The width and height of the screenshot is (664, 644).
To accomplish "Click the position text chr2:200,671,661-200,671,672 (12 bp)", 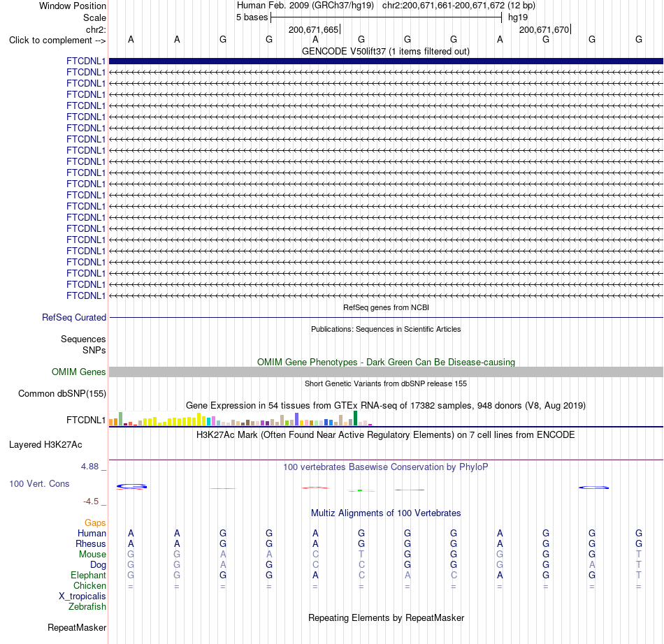I will pyautogui.click(x=459, y=6).
